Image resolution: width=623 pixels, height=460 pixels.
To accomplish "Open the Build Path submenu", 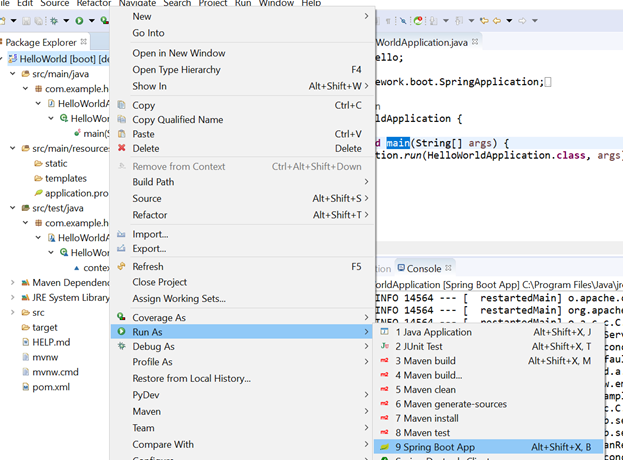I will pos(242,182).
